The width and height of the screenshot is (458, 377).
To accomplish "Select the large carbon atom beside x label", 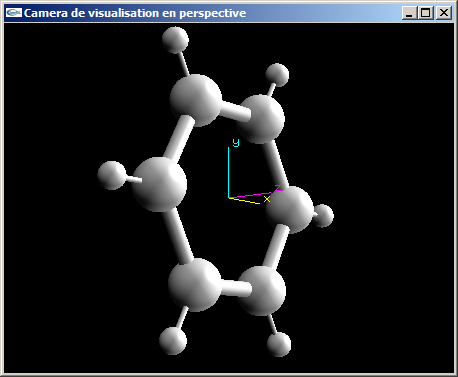I will [x=290, y=210].
